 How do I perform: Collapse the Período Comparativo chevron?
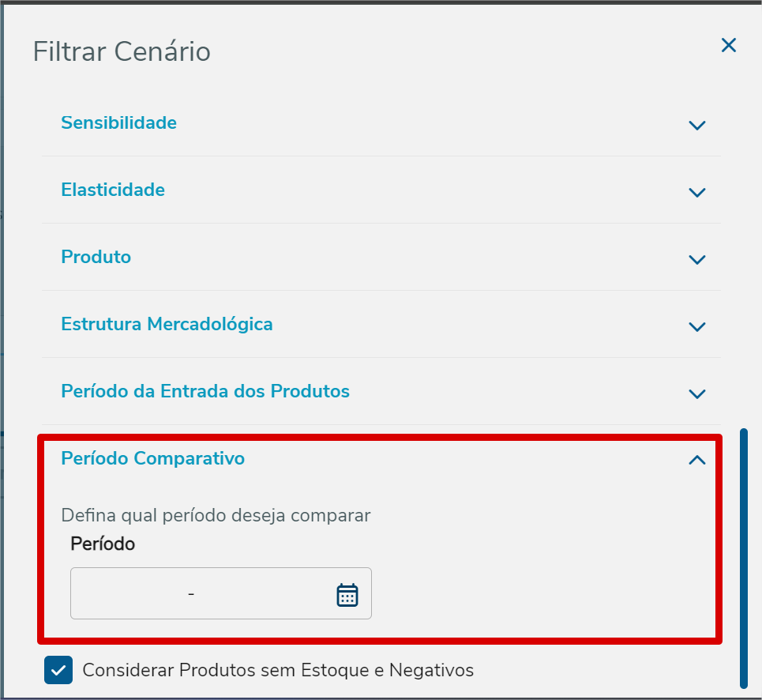coord(696,460)
